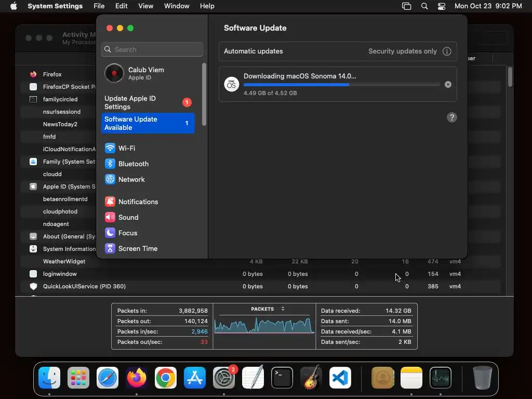Screen dimensions: 532x399
Task: Click the packets network activity graph
Action: 264,325
